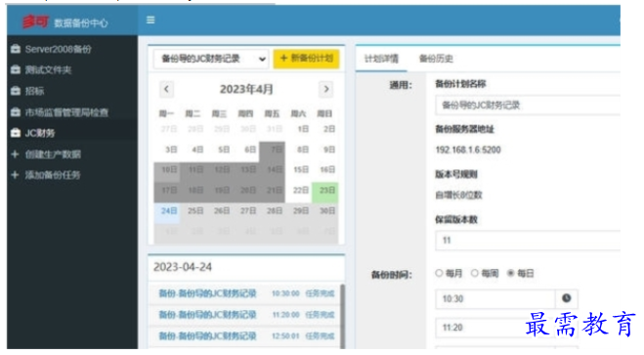Click the briefcase icon beside 测试文件夹
The image size is (644, 355).
[x=16, y=69]
